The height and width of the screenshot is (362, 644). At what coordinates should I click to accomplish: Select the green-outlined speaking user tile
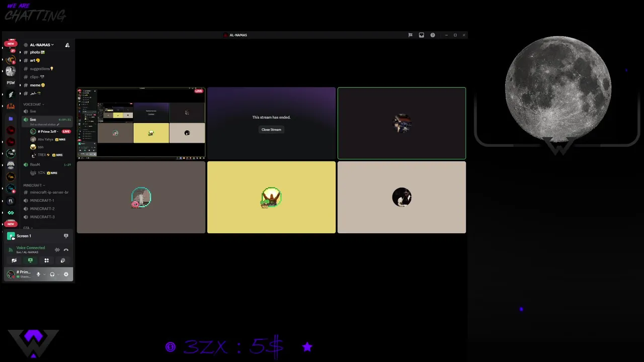pos(401,123)
